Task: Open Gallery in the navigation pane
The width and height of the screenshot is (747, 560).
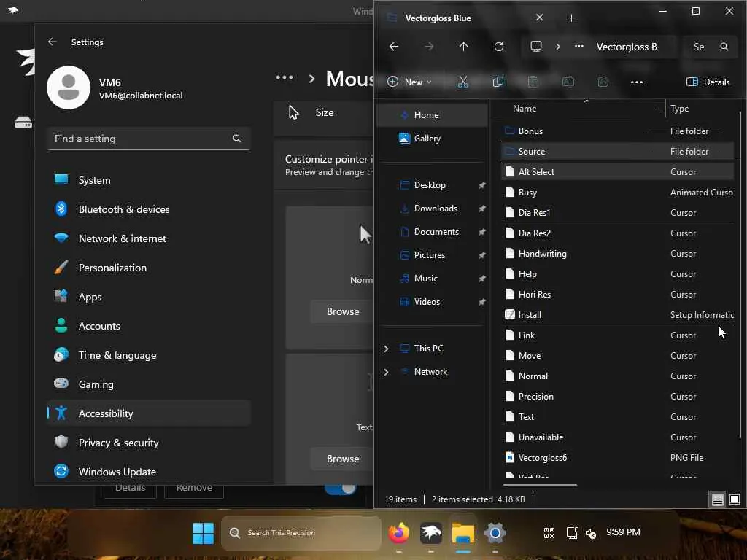Action: pyautogui.click(x=432, y=138)
